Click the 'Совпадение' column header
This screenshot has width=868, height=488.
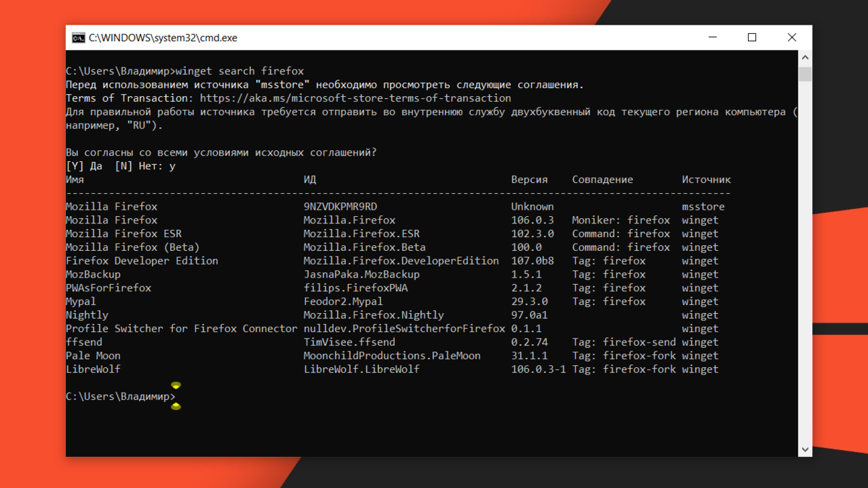point(603,179)
